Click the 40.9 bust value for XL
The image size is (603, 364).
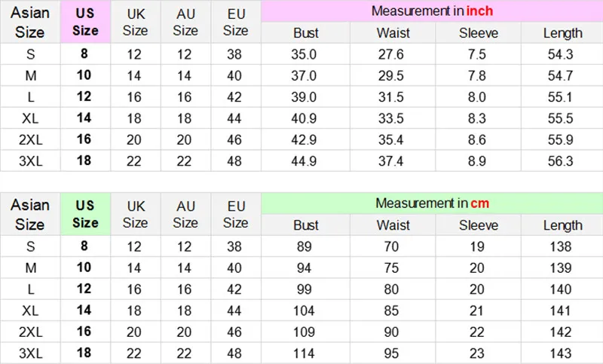(x=306, y=118)
